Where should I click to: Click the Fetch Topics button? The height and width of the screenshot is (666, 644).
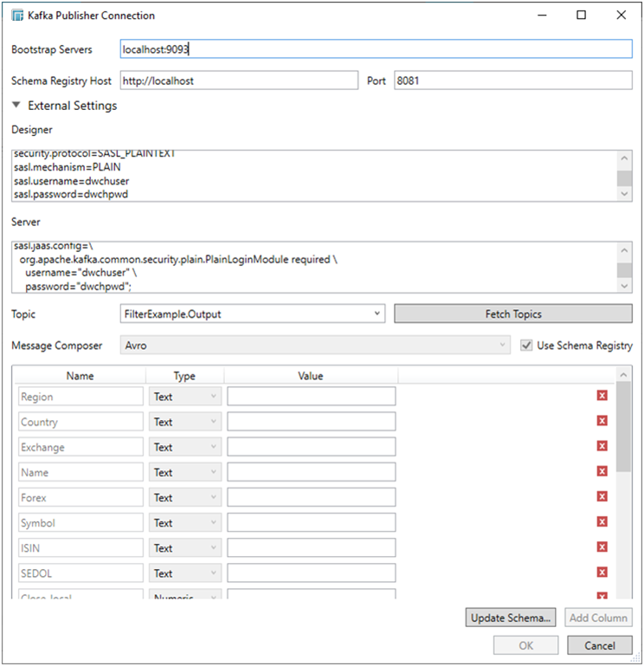click(x=512, y=314)
